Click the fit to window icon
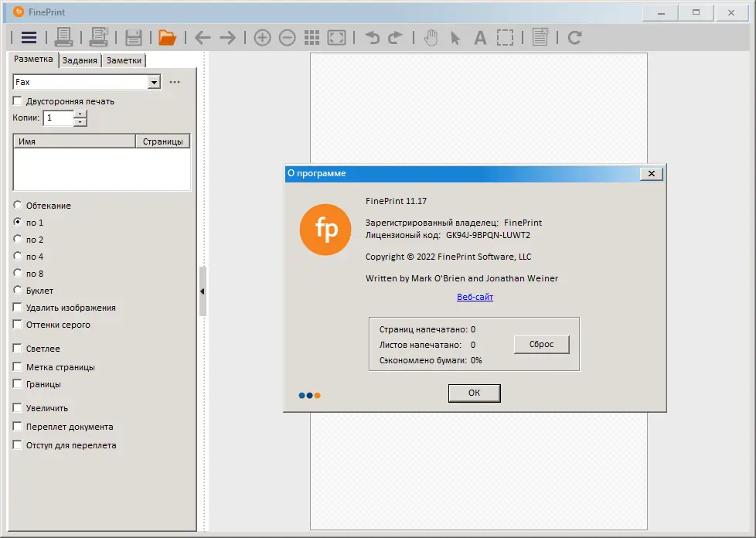 coord(336,38)
